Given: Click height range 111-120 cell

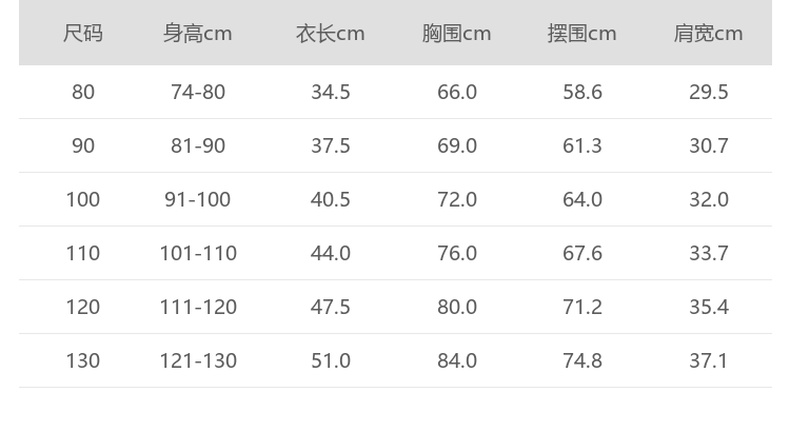Looking at the screenshot, I should click(198, 306).
